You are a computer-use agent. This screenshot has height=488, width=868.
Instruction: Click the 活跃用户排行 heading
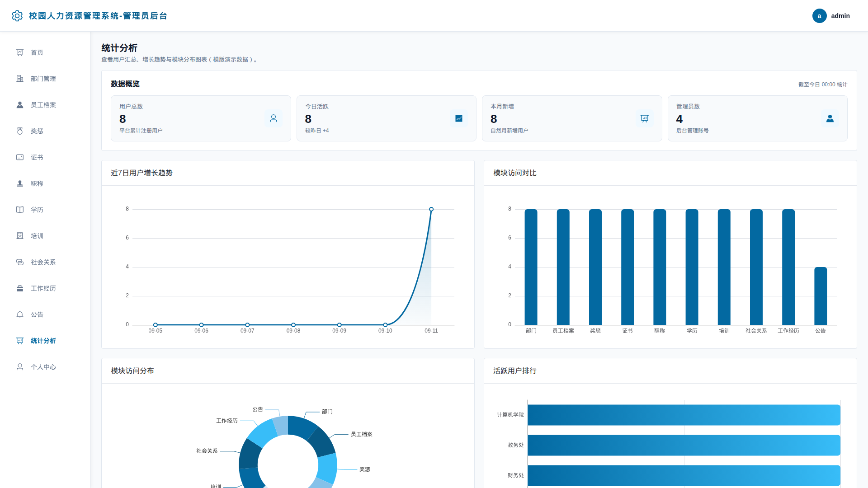(x=515, y=371)
